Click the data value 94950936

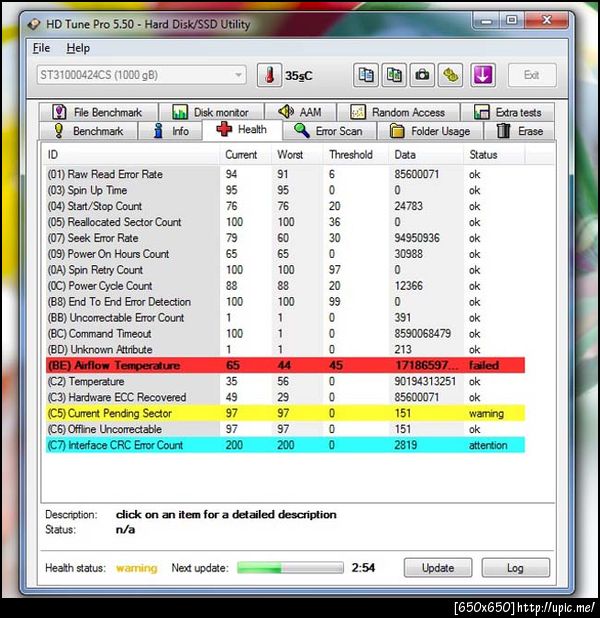(x=417, y=238)
